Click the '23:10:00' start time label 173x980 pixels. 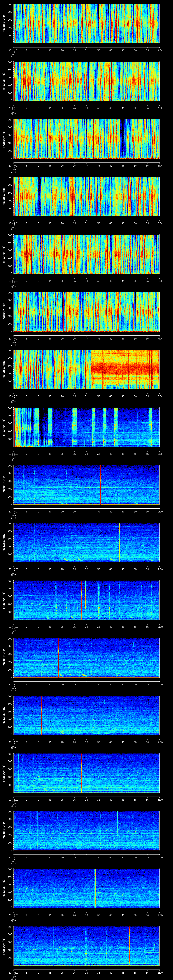pyautogui.click(x=14, y=569)
